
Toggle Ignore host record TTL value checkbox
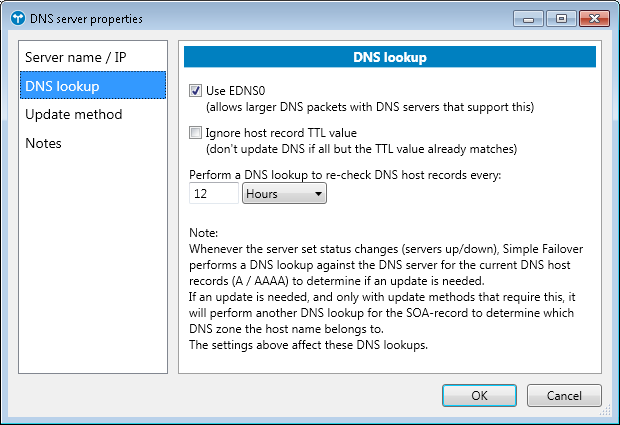196,132
